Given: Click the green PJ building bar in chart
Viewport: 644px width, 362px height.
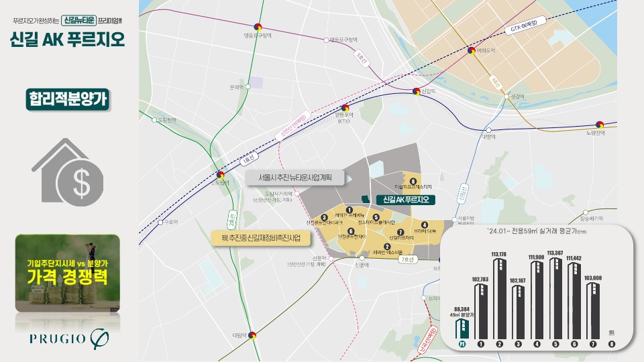Looking at the screenshot, I should tap(462, 328).
